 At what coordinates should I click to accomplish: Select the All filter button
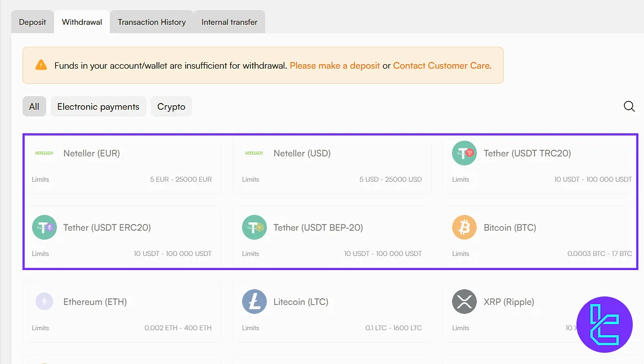34,106
